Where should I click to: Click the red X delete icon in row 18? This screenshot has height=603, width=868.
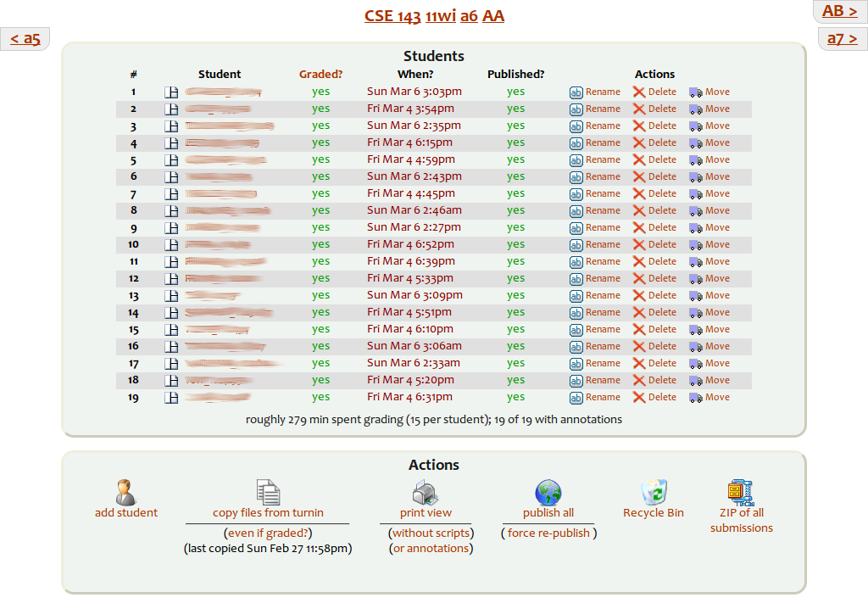(639, 381)
